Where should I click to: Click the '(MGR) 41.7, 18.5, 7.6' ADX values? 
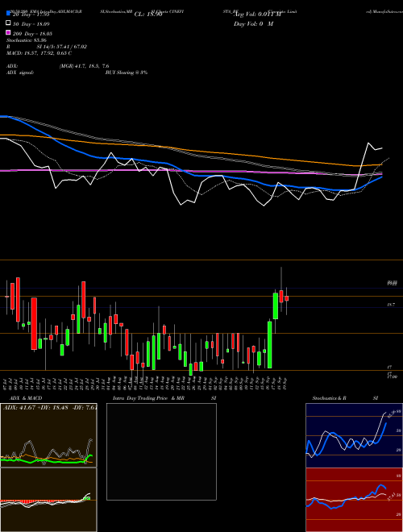click(84, 66)
